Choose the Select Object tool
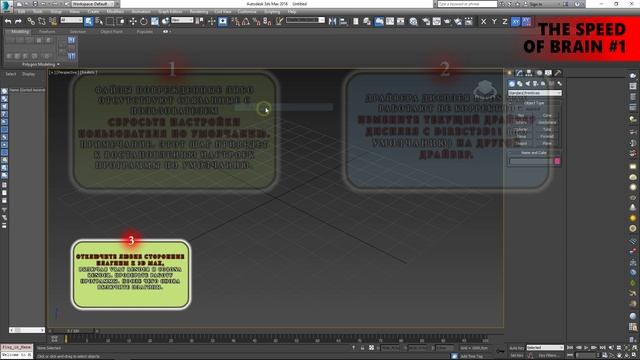Image resolution: width=640 pixels, height=360 pixels. pyautogui.click(x=89, y=21)
